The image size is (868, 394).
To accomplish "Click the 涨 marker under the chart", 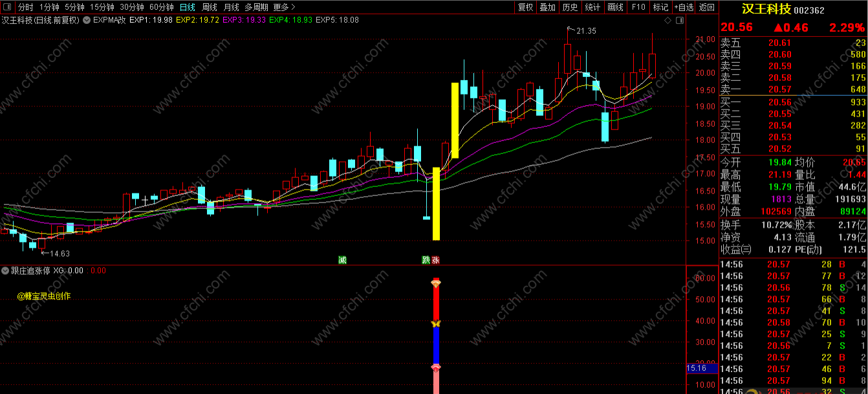I will pos(436,260).
